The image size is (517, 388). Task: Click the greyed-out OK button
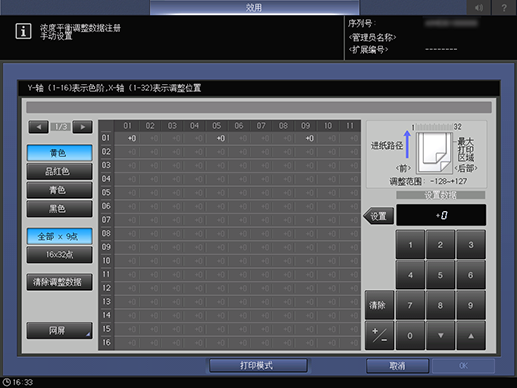[463, 366]
